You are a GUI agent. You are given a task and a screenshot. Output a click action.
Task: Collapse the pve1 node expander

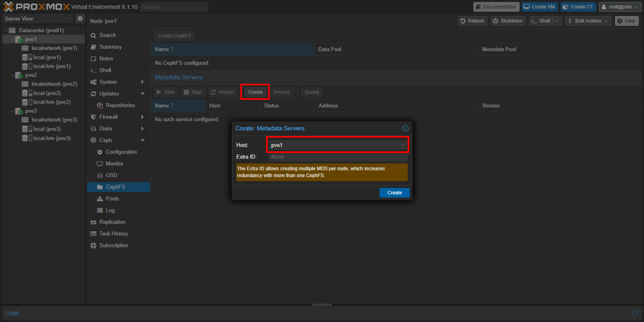12,40
